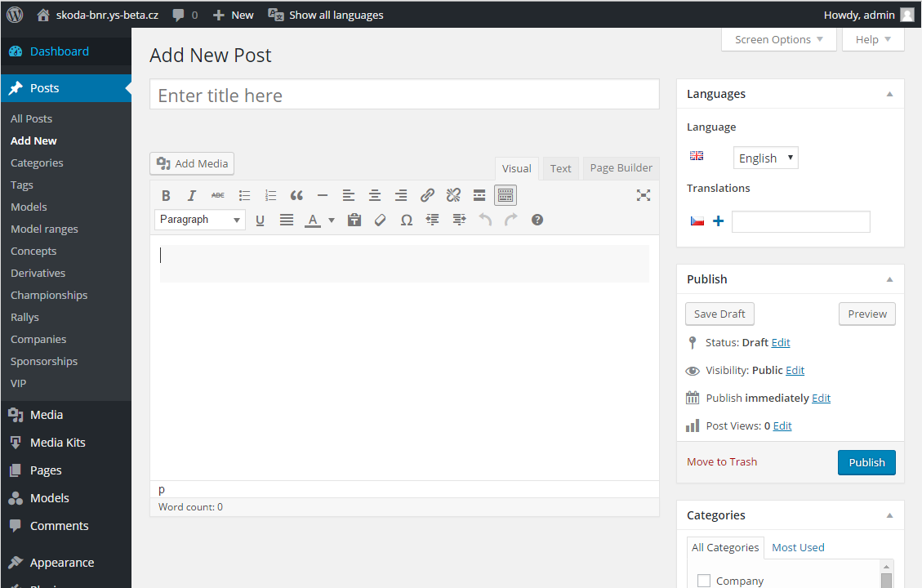922x588 pixels.
Task: Click the Enter title here field
Action: (x=404, y=95)
